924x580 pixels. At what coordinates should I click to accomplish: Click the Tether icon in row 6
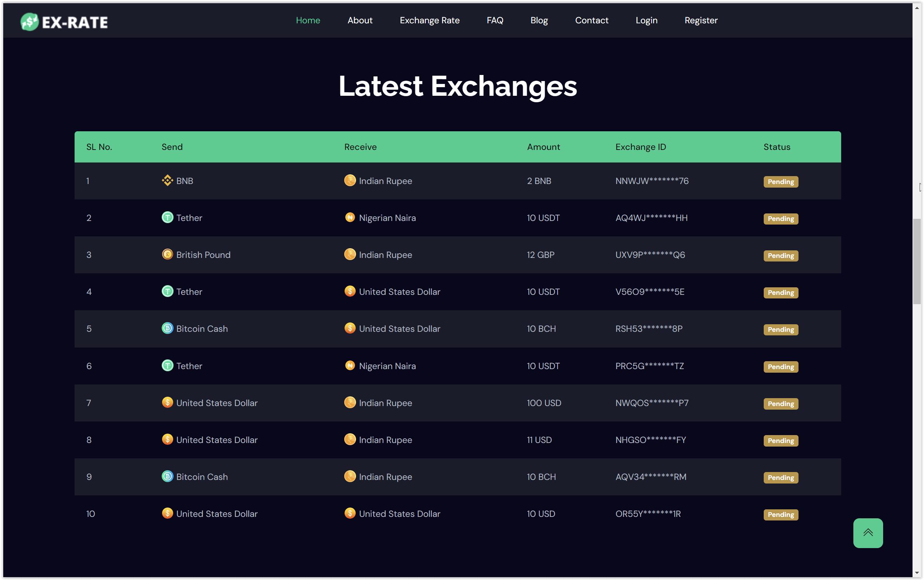(x=167, y=365)
